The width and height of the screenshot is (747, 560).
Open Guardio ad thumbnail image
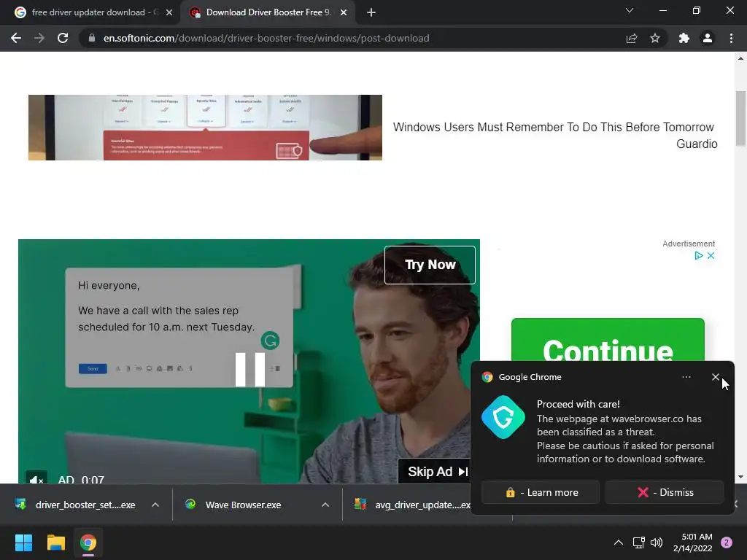coord(205,127)
